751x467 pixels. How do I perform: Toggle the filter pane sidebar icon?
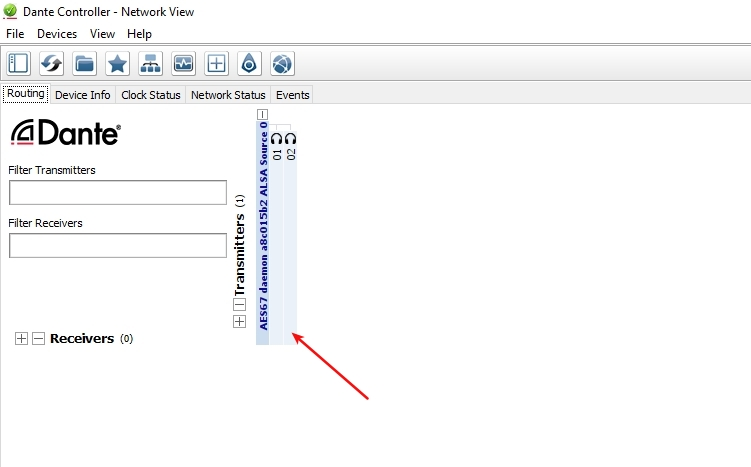click(x=19, y=63)
